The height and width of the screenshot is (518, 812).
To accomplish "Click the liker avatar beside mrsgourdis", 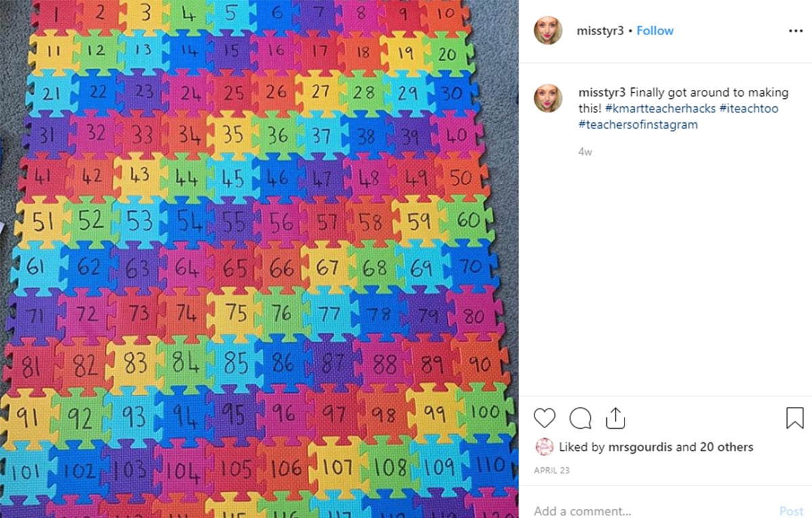I will [544, 447].
